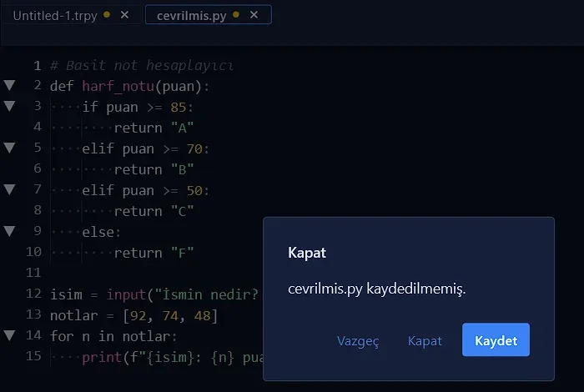Close the cevrilmis.py tab with its X
584x392 pixels.
(x=254, y=15)
